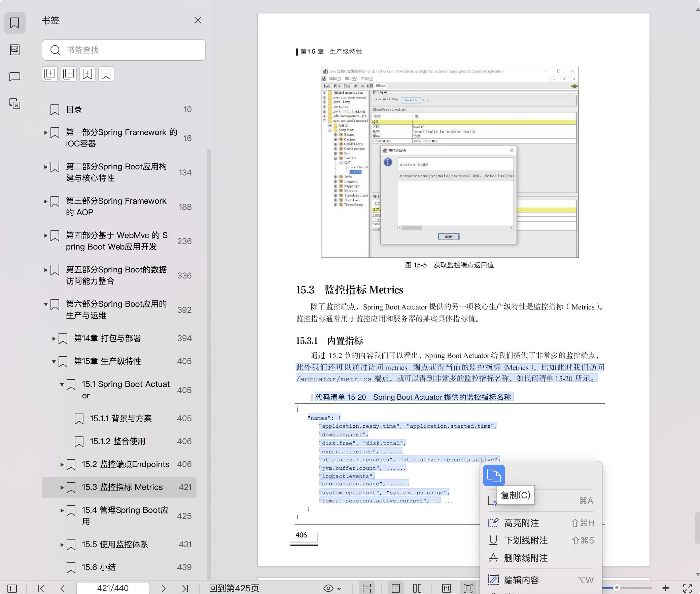Open bookmark 15.6 小结

[99, 567]
